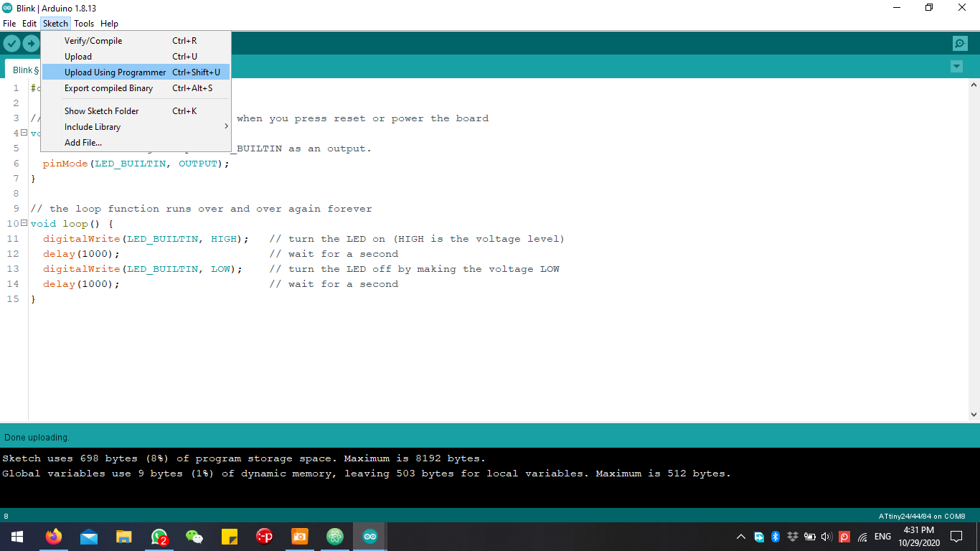
Task: Open WeChat from the taskbar
Action: (x=194, y=537)
